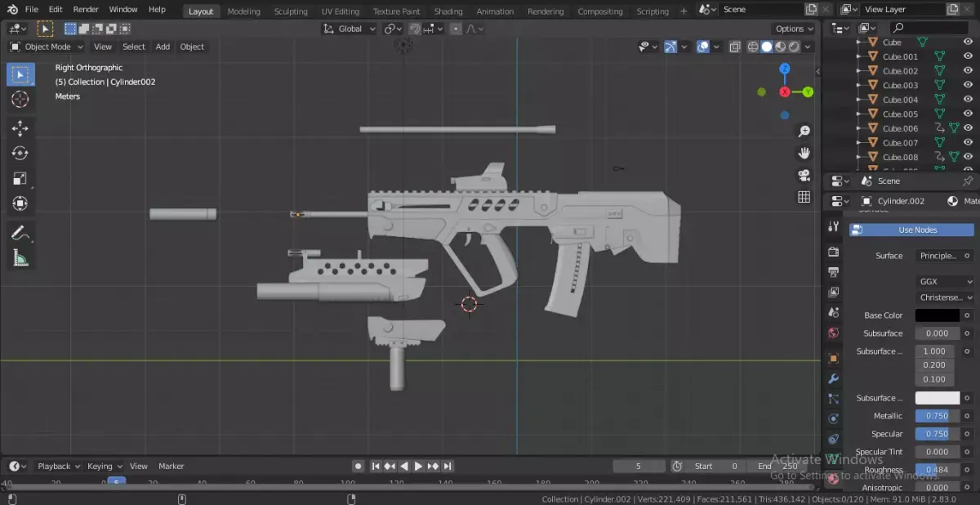
Task: Open the viewport Options dropdown
Action: pyautogui.click(x=794, y=29)
